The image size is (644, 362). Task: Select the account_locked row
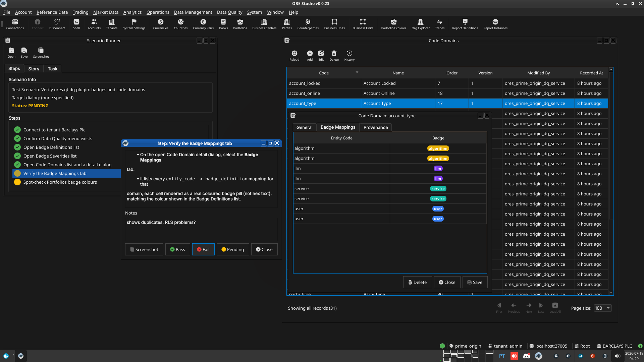447,83
